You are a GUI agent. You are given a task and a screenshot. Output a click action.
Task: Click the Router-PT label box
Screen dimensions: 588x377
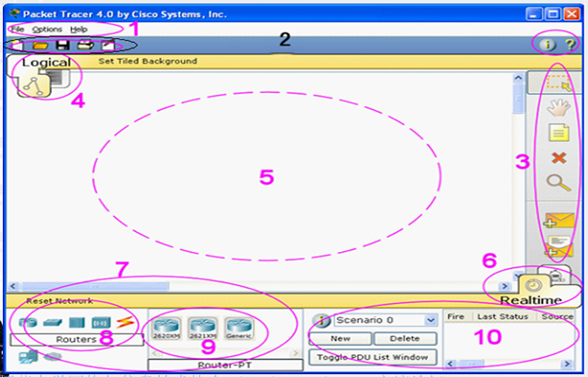point(225,365)
